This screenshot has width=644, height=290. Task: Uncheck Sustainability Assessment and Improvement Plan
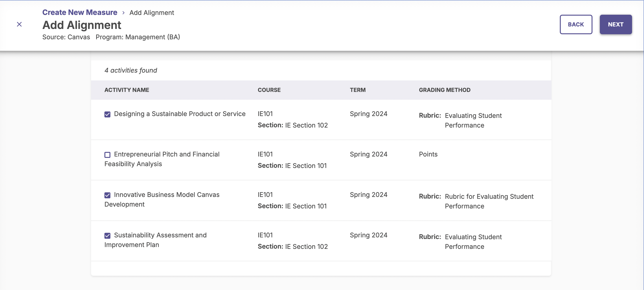coord(107,236)
